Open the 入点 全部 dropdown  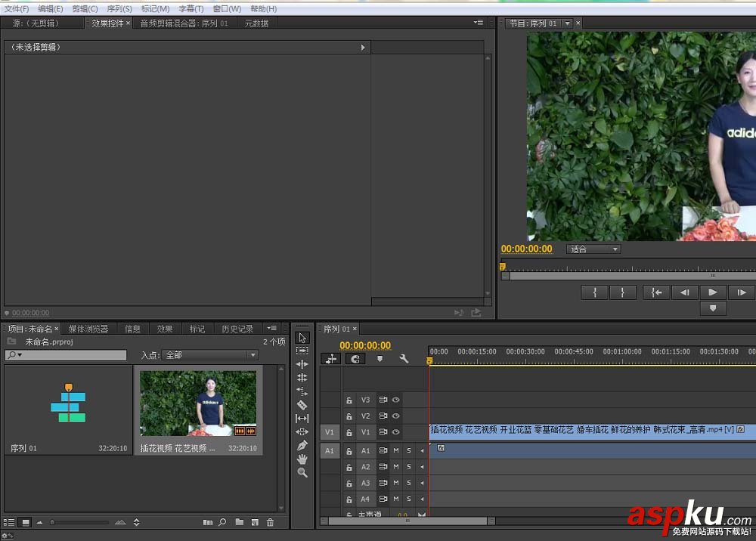210,355
